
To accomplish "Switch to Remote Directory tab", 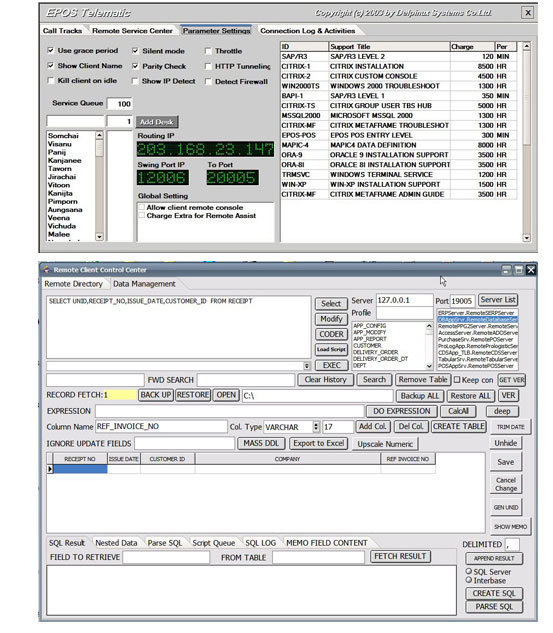I will click(x=73, y=284).
